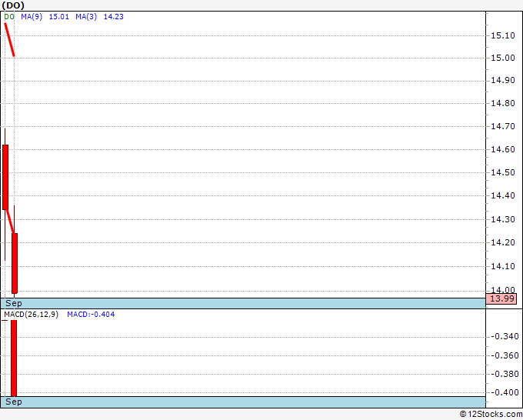The width and height of the screenshot is (523, 420).
Task: Click the 14.30 price axis label
Action: point(503,219)
